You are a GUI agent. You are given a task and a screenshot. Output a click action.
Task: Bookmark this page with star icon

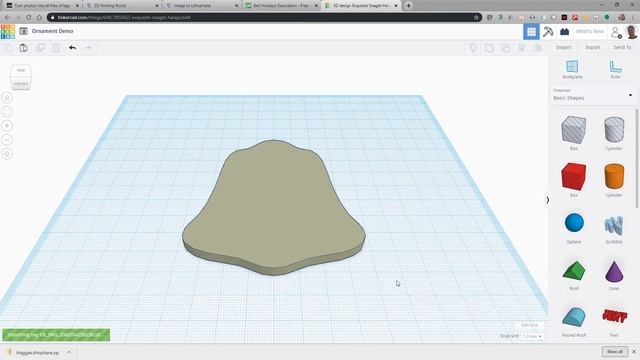[x=476, y=18]
